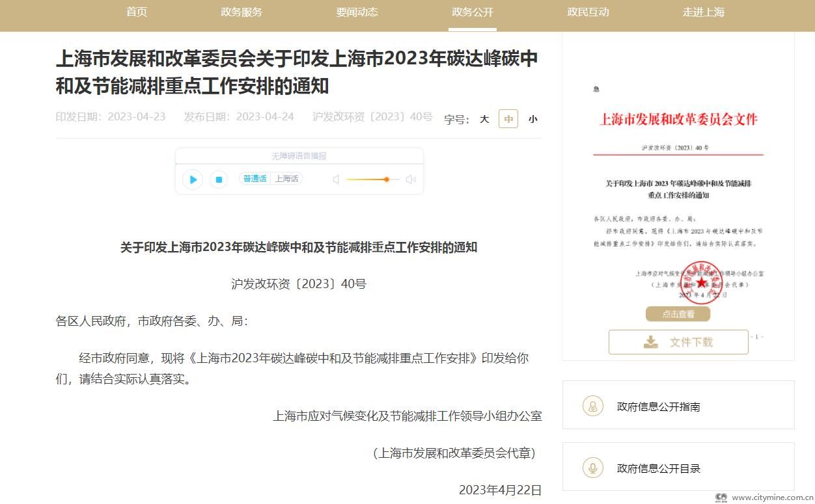Adjust the audio volume slider
This screenshot has height=504, width=815.
tap(386, 179)
